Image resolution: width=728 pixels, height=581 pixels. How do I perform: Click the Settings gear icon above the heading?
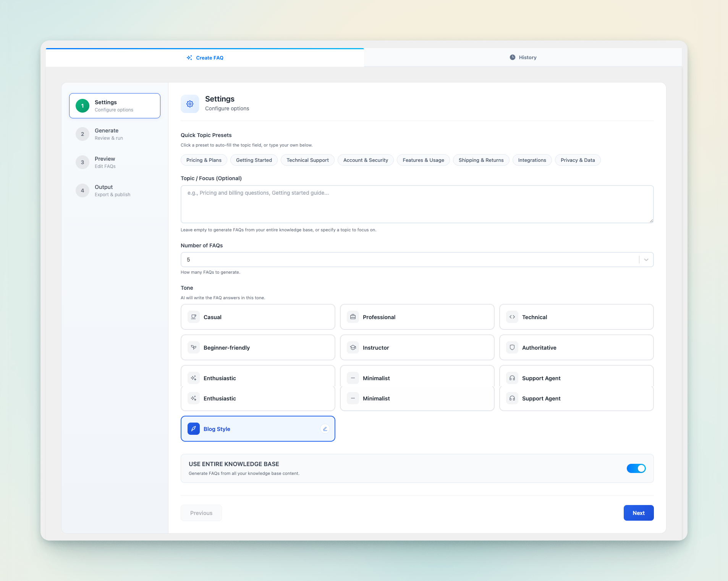coord(190,103)
